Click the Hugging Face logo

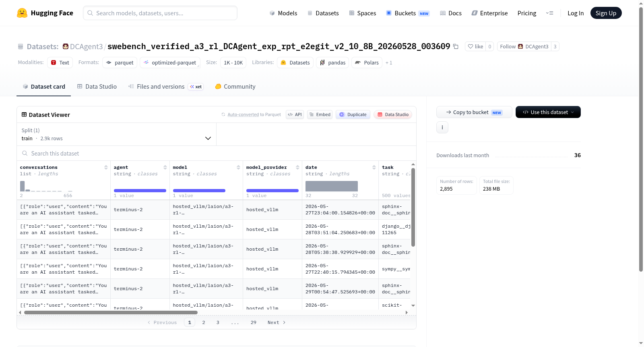click(45, 13)
